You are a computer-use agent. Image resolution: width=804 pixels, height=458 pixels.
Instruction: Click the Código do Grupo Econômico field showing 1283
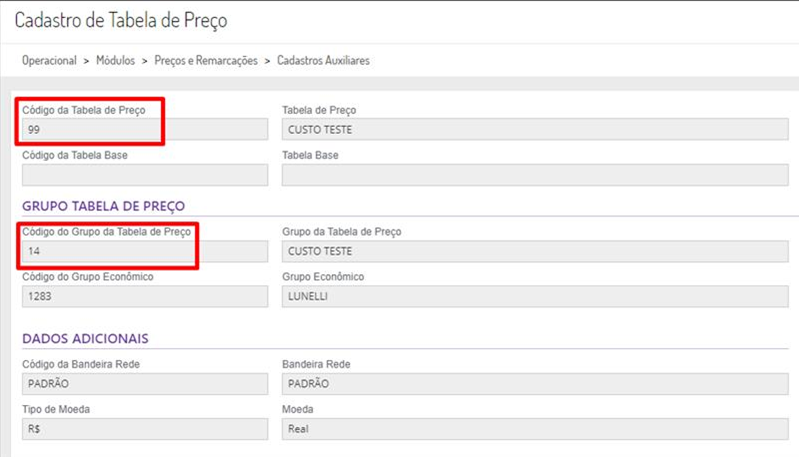tap(144, 297)
